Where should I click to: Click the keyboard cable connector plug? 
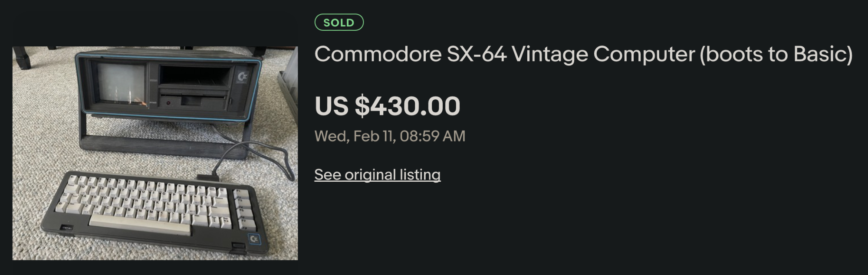[x=208, y=177]
